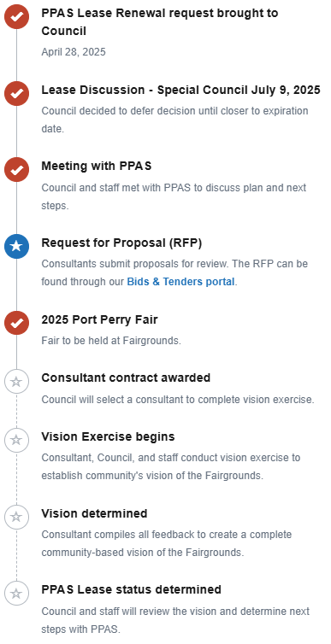Click the outlined star icon for Consultant contract awarded

16,382
